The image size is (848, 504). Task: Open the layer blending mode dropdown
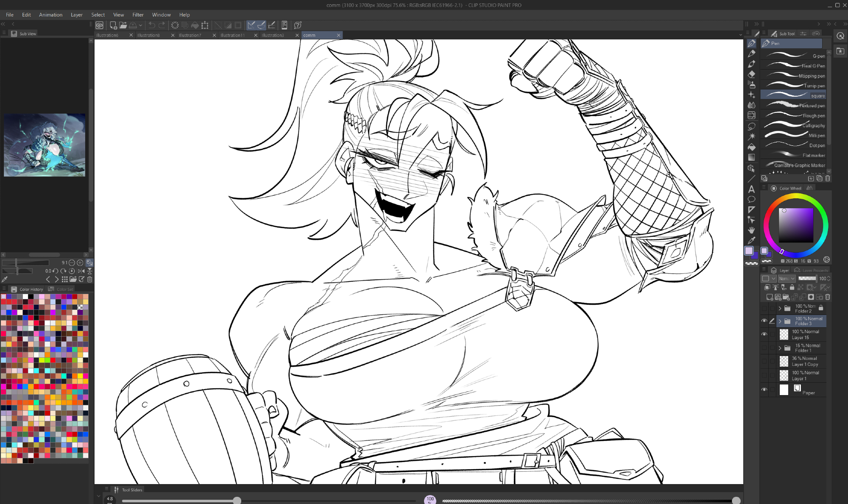pyautogui.click(x=787, y=278)
